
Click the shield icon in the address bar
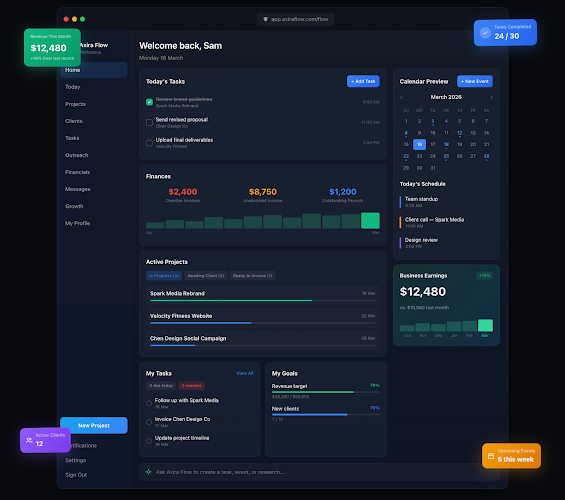pos(266,19)
